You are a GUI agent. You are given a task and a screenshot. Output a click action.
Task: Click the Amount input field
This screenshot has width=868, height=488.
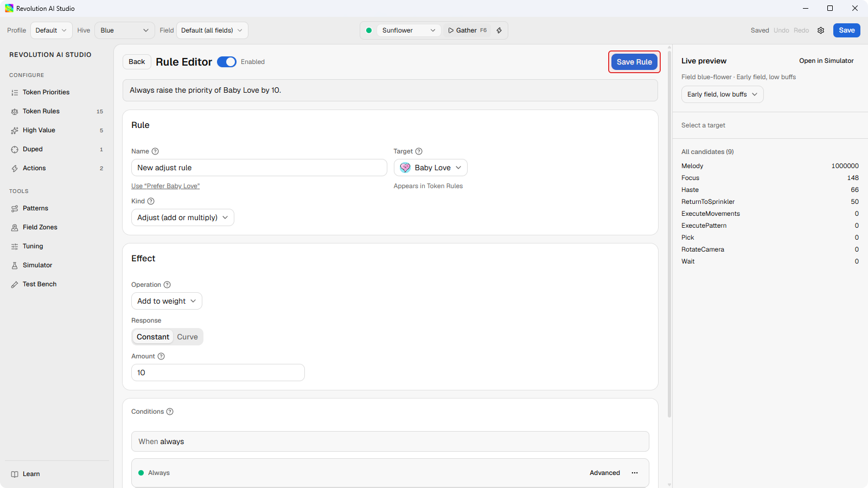coord(218,373)
